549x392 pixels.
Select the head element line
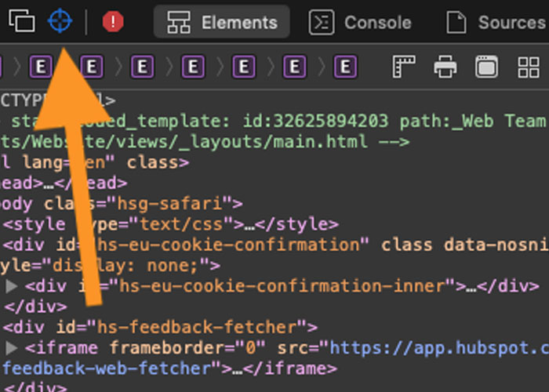[63, 183]
